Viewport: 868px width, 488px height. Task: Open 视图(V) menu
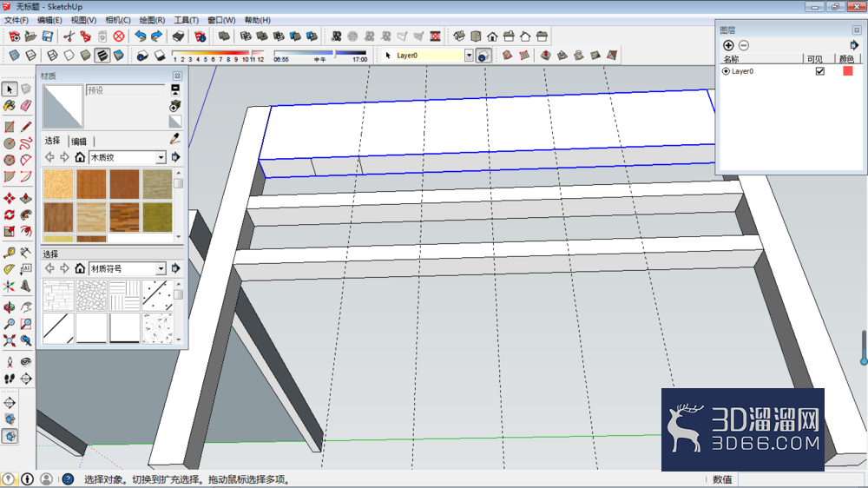click(x=83, y=20)
